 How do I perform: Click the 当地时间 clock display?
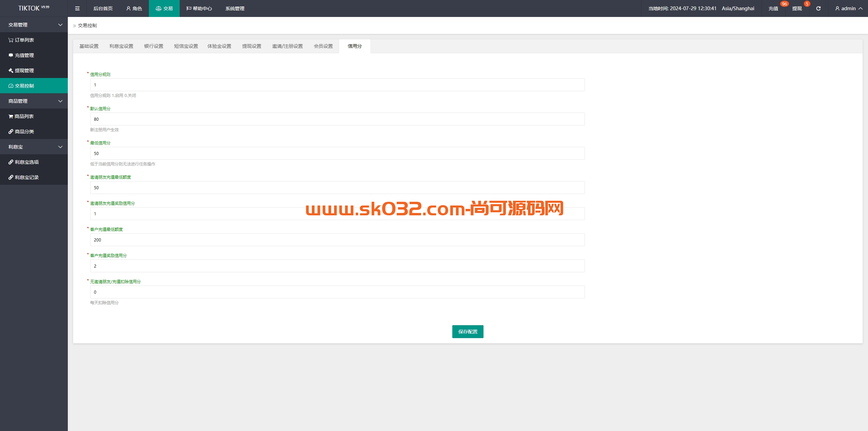point(683,8)
